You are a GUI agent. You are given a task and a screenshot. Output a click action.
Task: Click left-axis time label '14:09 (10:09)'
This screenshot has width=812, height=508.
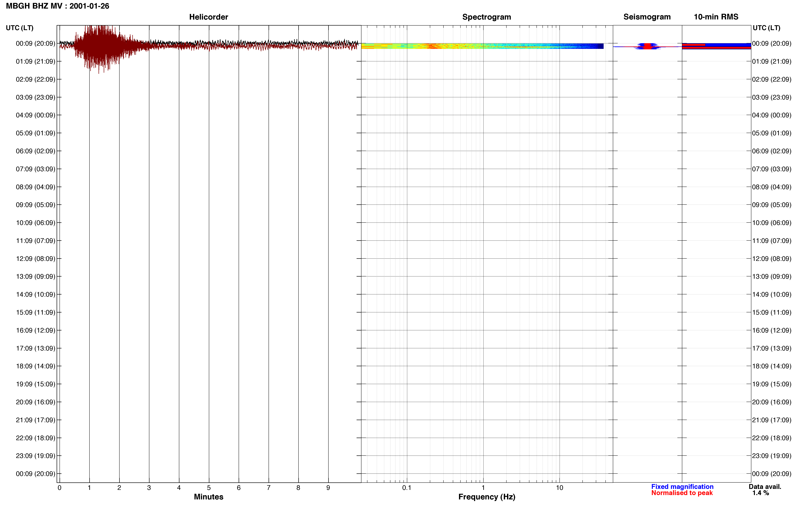[36, 295]
